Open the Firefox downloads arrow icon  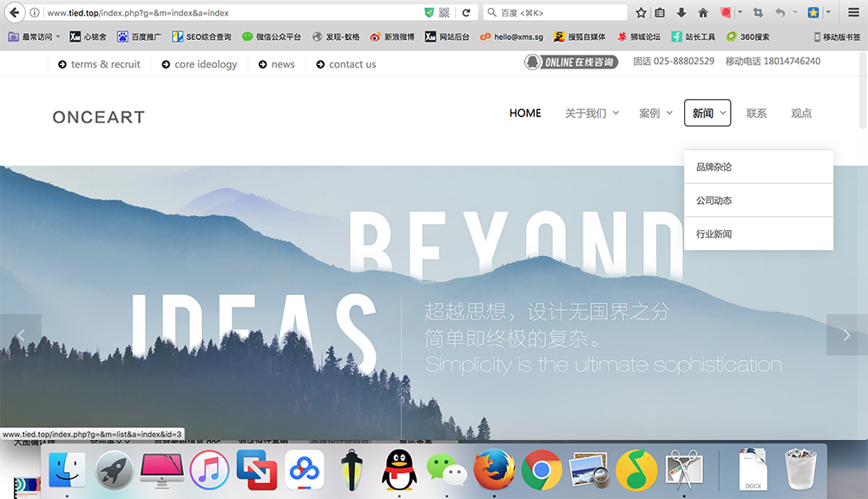click(x=681, y=13)
